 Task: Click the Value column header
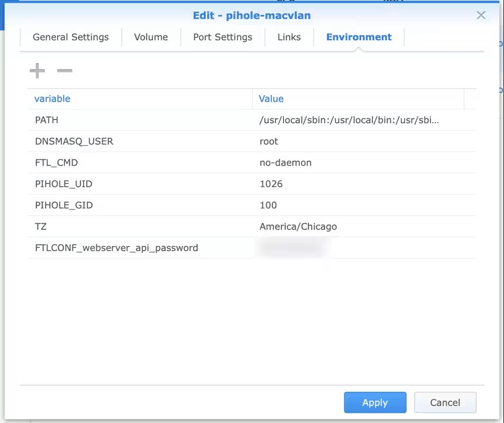pos(271,99)
